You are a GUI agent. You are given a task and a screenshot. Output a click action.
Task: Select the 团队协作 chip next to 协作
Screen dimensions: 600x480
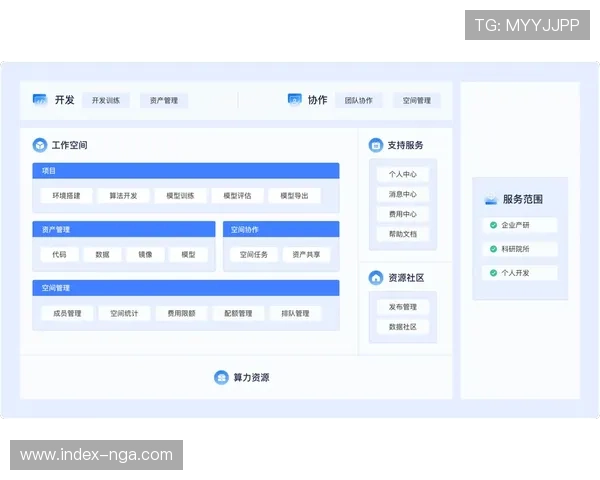(x=359, y=100)
